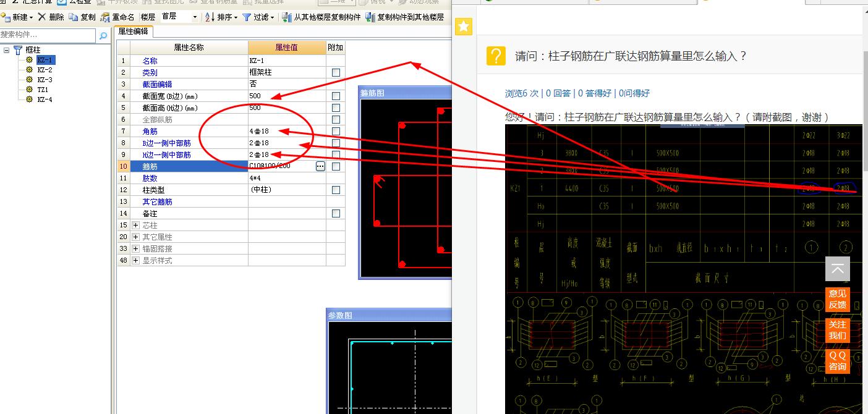The width and height of the screenshot is (868, 414).
Task: Click the 参数图 panel title bar
Action: coord(389,315)
